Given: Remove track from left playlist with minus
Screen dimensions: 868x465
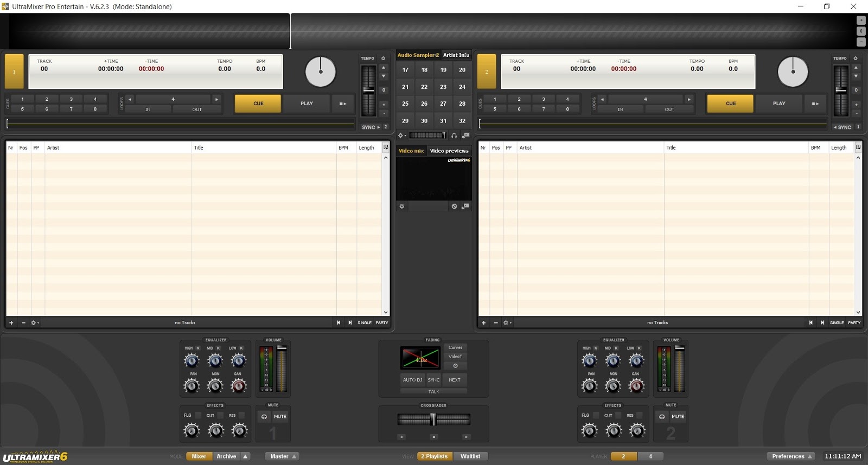Looking at the screenshot, I should click(x=23, y=322).
